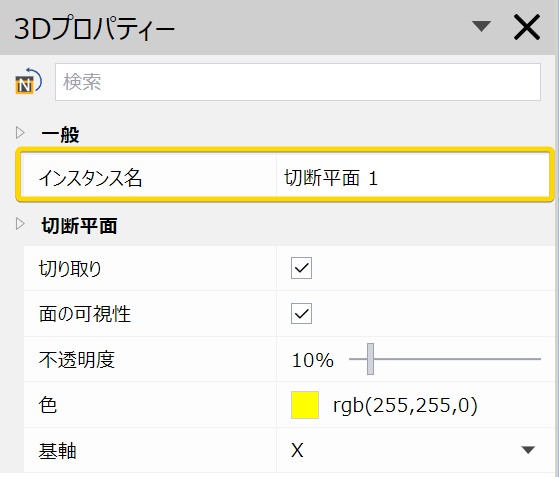This screenshot has height=477, width=559.
Task: Click the 面の可視性 label
Action: click(x=85, y=314)
